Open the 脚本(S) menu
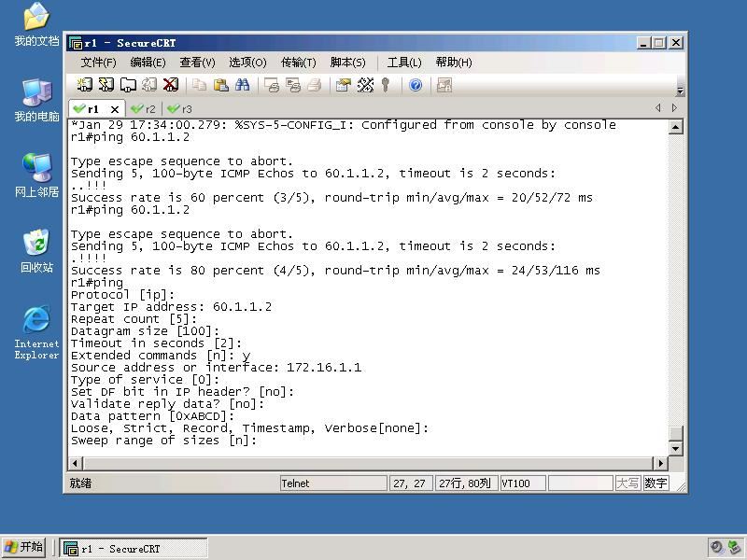The image size is (747, 560). pyautogui.click(x=347, y=63)
